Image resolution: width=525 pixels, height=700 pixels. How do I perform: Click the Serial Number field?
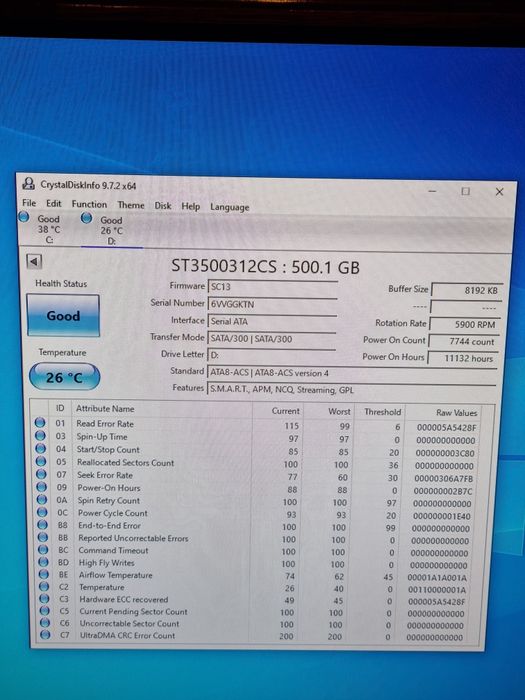point(272,304)
